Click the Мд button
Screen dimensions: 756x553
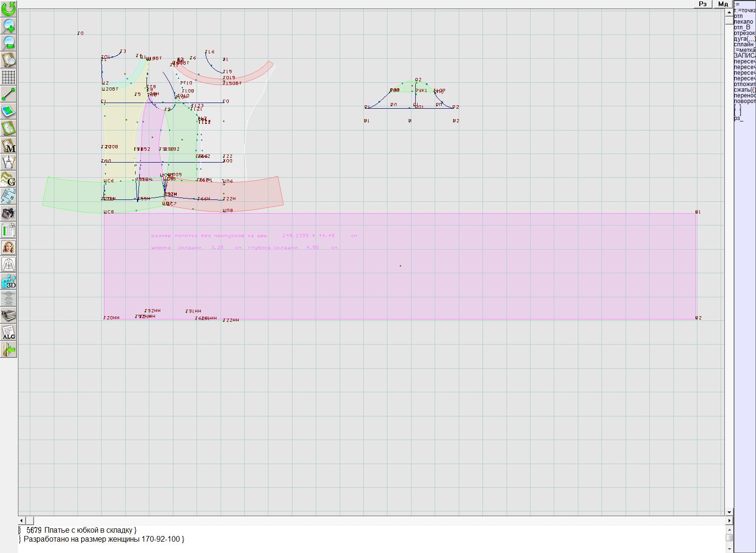point(723,4)
